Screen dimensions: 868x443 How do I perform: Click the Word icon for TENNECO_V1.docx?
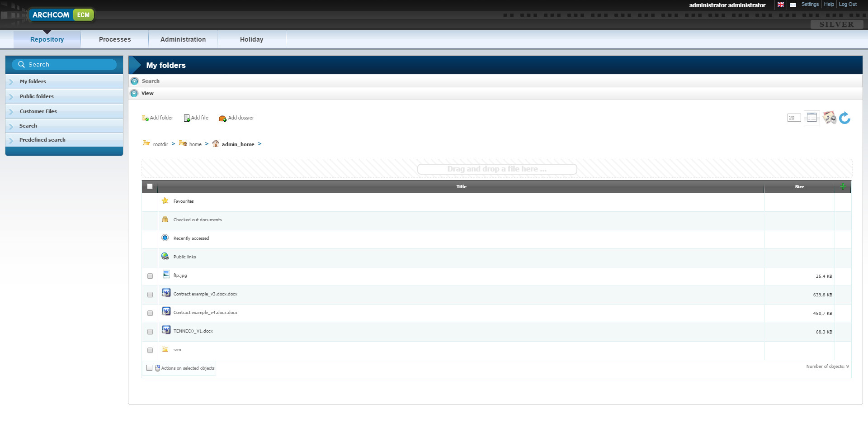(166, 330)
